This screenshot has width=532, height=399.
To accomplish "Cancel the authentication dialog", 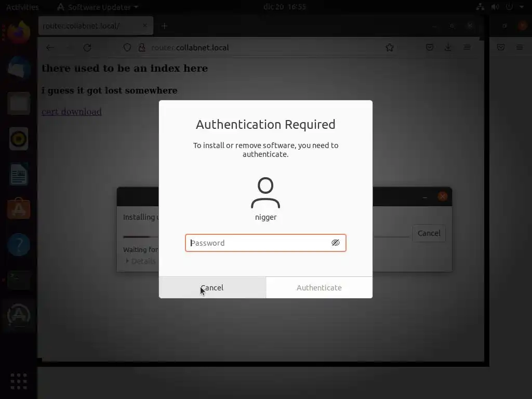I will click(212, 287).
